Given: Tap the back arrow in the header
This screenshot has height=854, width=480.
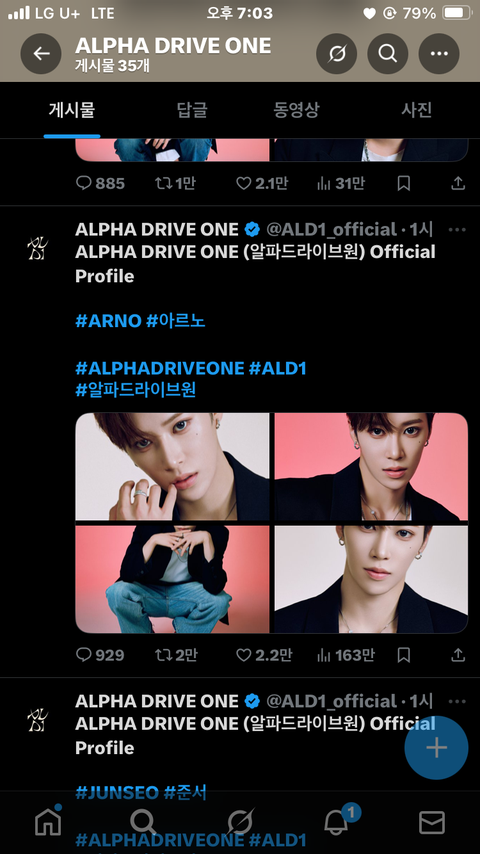Looking at the screenshot, I should pyautogui.click(x=41, y=53).
